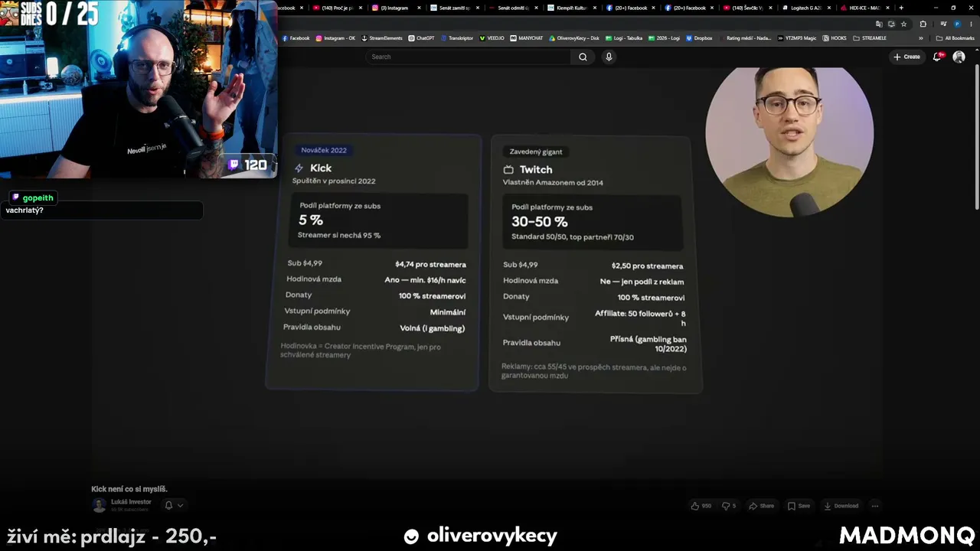Click the YouTube search input field
Image resolution: width=980 pixels, height=551 pixels.
click(x=469, y=57)
